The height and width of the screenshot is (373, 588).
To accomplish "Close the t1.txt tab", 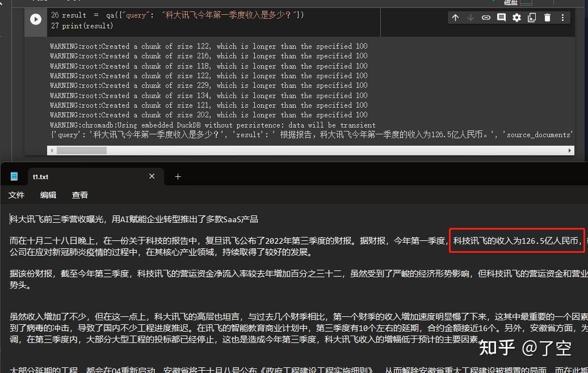I will 152,176.
